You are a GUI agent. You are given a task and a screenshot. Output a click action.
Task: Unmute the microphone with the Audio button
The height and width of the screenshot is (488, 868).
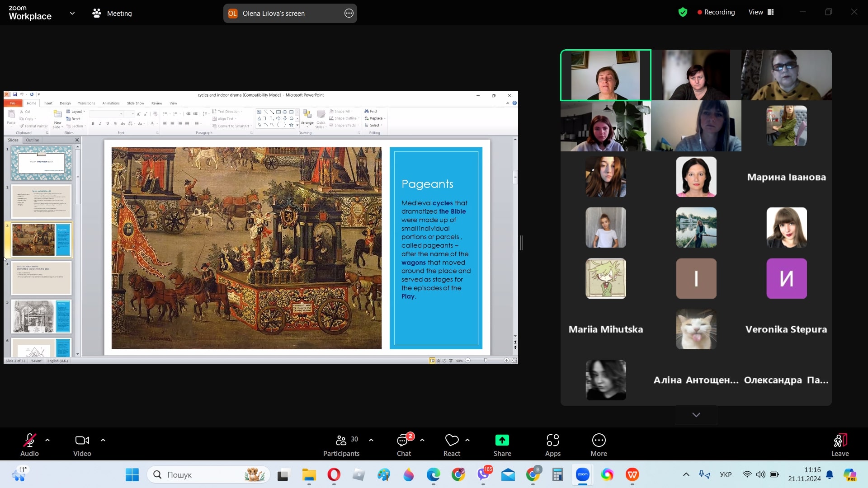point(29,446)
